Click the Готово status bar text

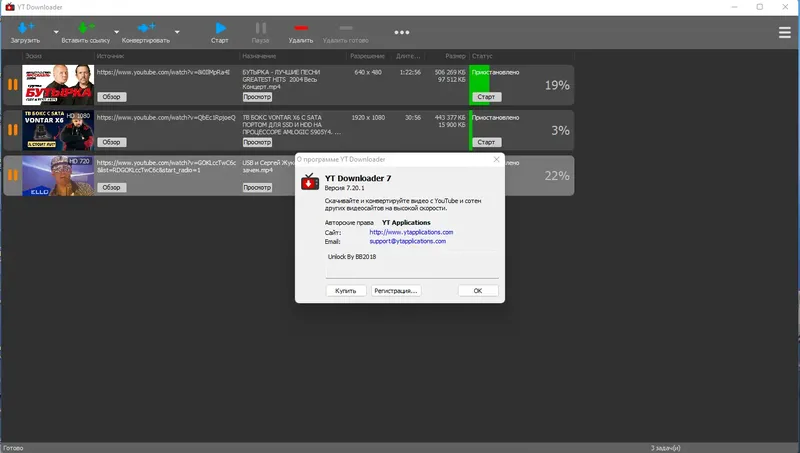pos(13,448)
